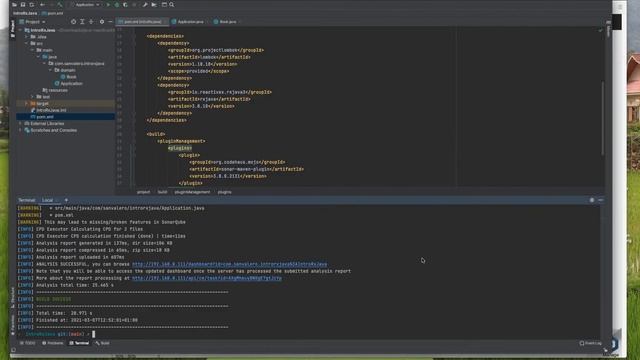Viewport: 640px width, 360px height.
Task: Expand the target folder node
Action: pos(27,104)
